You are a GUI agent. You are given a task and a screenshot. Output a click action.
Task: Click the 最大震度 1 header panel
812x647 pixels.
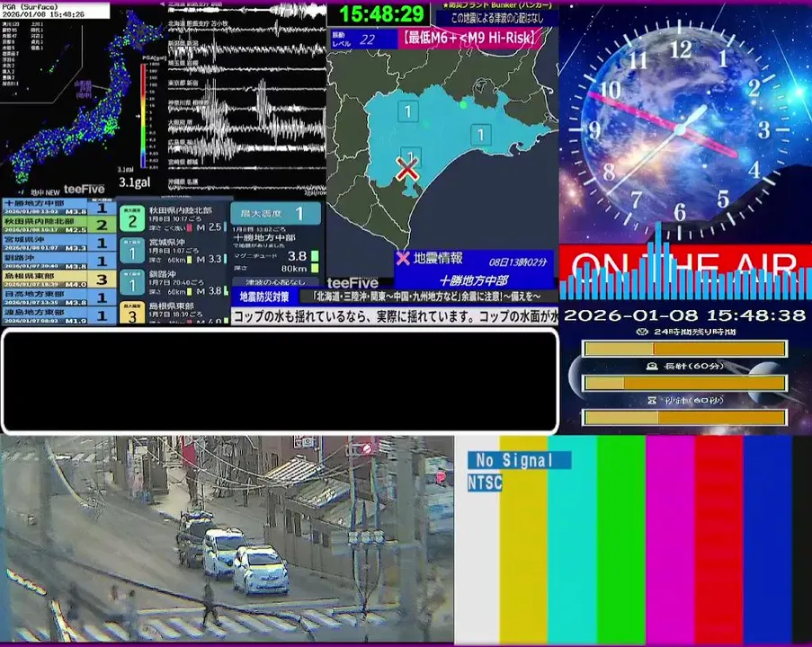(x=275, y=213)
